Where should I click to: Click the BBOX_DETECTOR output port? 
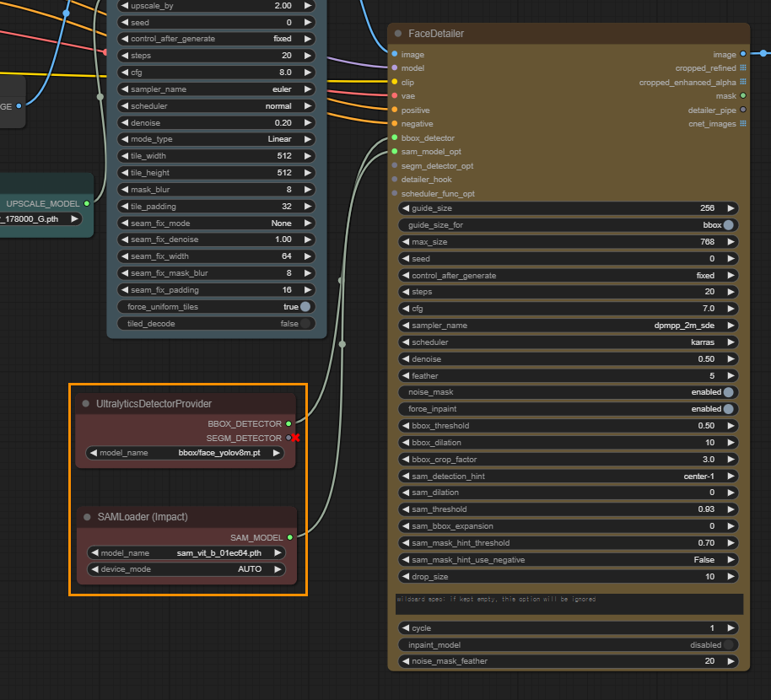(x=288, y=423)
